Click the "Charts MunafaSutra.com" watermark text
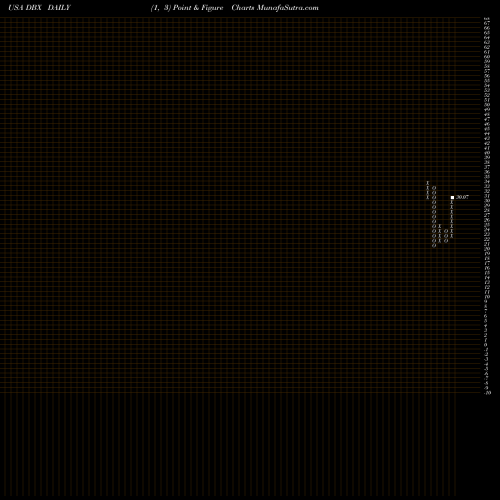This screenshot has height=500, width=500. (275, 8)
